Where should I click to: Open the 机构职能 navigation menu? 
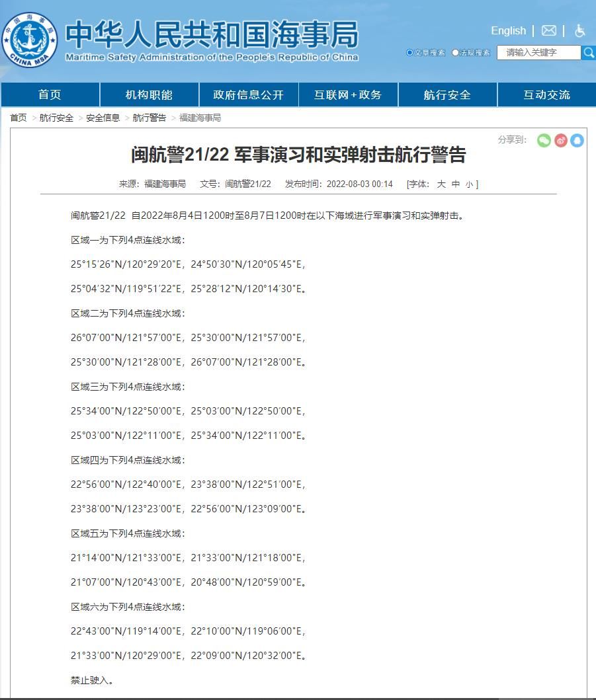(x=149, y=95)
